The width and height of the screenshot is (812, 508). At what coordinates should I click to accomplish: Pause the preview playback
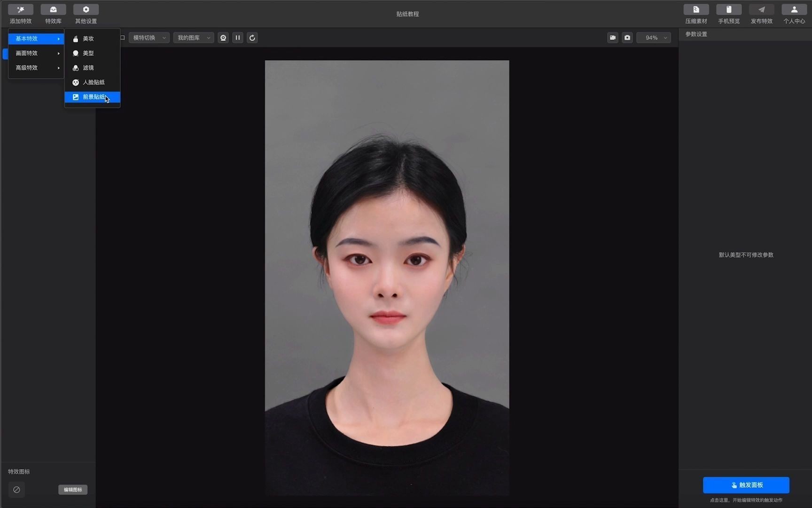[x=238, y=38]
